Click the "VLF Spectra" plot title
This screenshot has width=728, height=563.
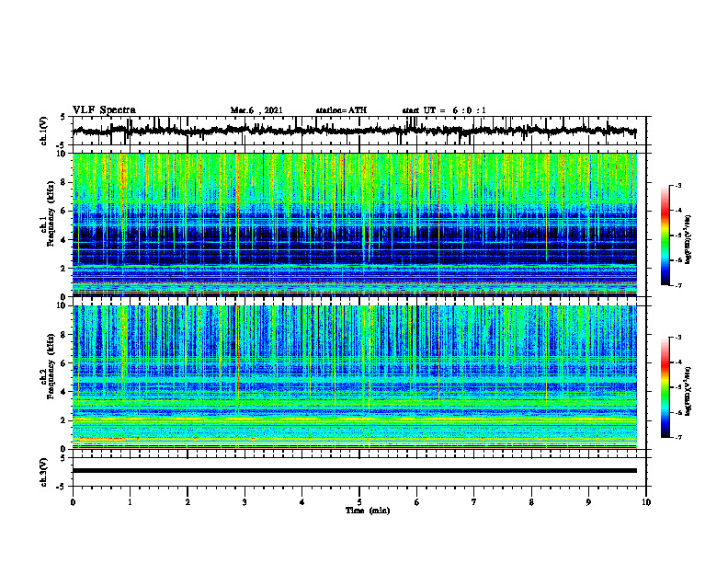104,110
